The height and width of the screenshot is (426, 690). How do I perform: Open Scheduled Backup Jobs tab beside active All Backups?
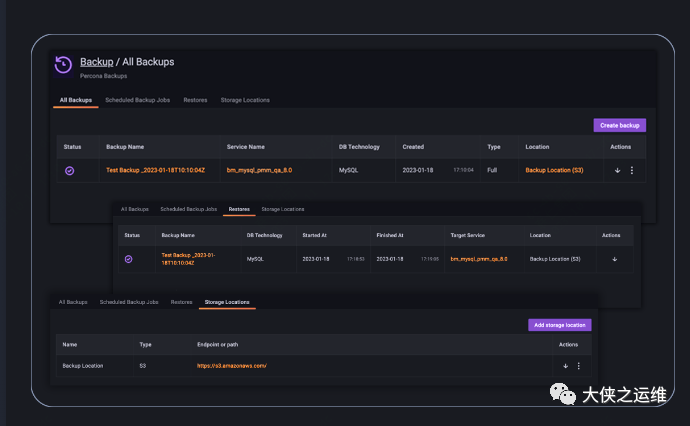[139, 100]
